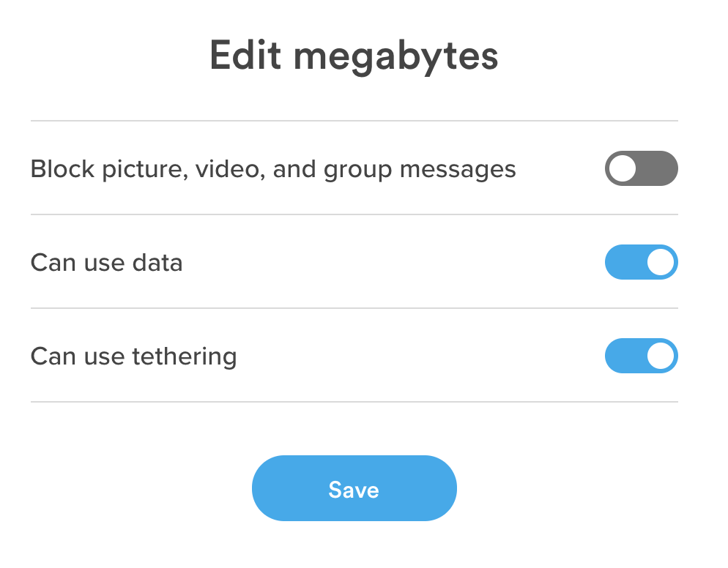The height and width of the screenshot is (568, 728).
Task: Click the blue toggle beside Can use tethering
Action: click(x=641, y=356)
